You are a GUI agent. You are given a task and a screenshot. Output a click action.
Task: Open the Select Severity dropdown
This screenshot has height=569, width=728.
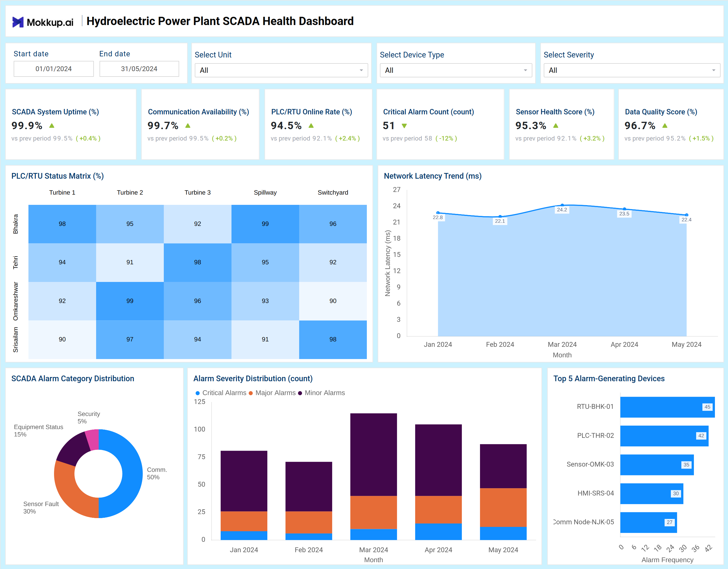(632, 70)
